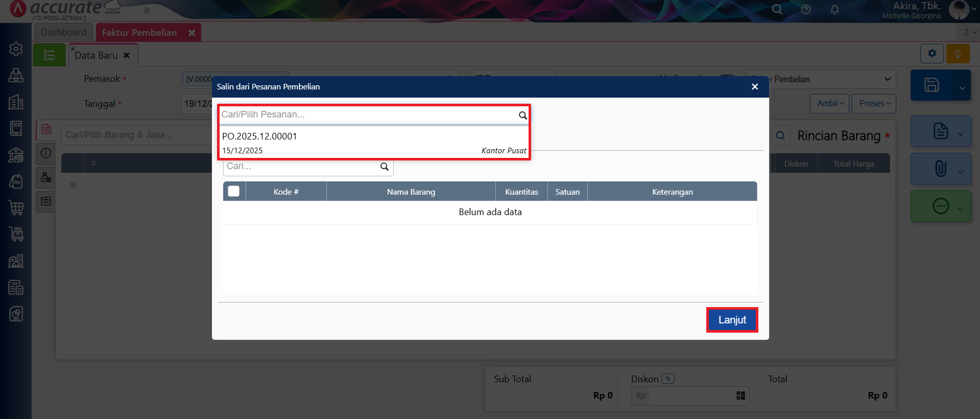Screen dimensions: 980x419
Task: Click the save diskette icon button
Action: click(931, 85)
